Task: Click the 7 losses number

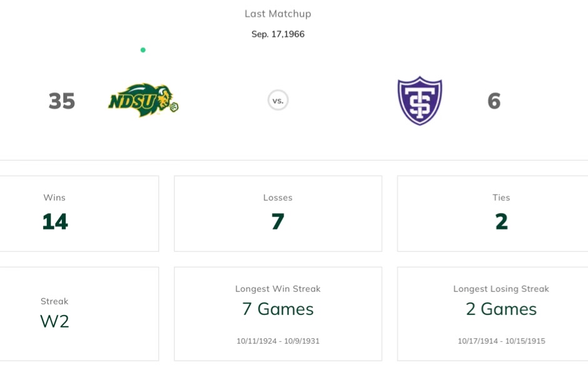Action: (x=278, y=222)
